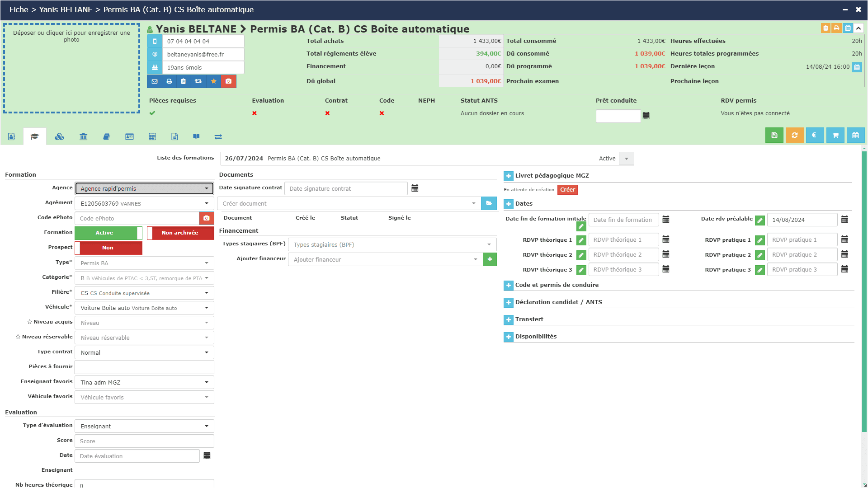868x488 pixels.
Task: Toggle the Prospect Non switch
Action: tap(108, 248)
